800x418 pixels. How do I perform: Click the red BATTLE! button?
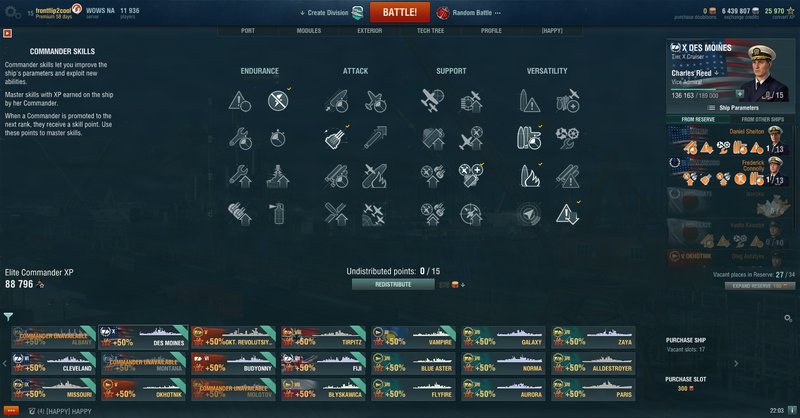point(400,12)
